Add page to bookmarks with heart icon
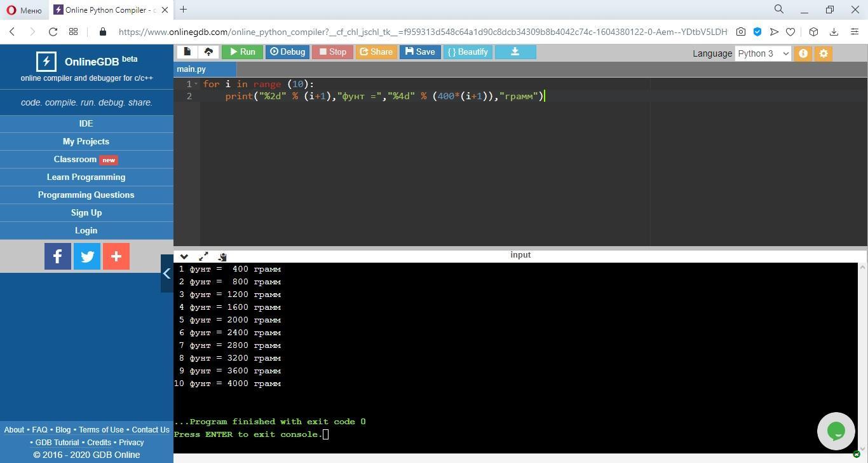The width and height of the screenshot is (868, 463). pos(790,32)
